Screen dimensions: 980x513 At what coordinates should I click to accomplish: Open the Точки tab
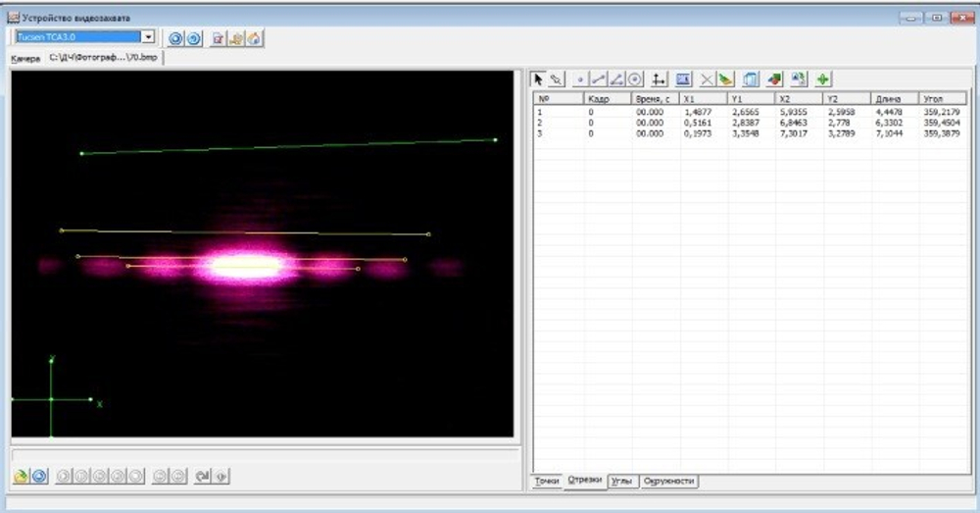(547, 482)
